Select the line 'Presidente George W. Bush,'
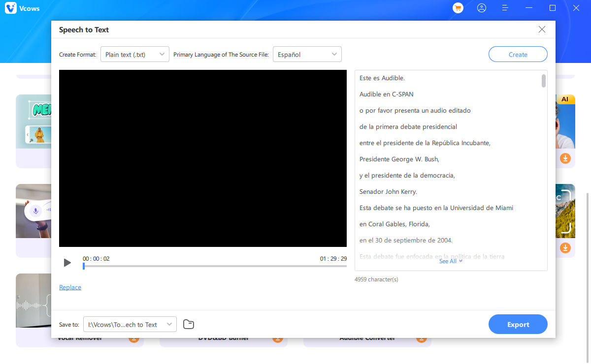 coord(399,159)
